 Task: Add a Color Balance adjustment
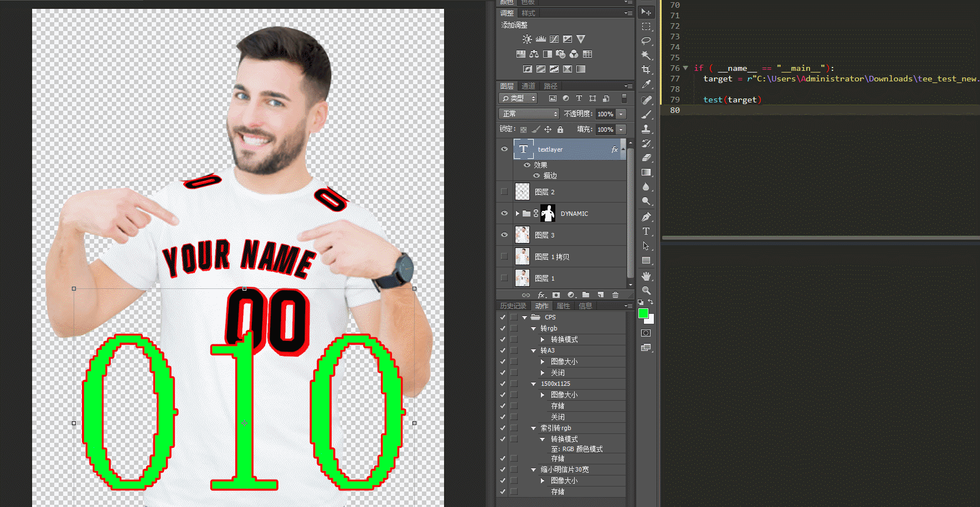pyautogui.click(x=534, y=54)
